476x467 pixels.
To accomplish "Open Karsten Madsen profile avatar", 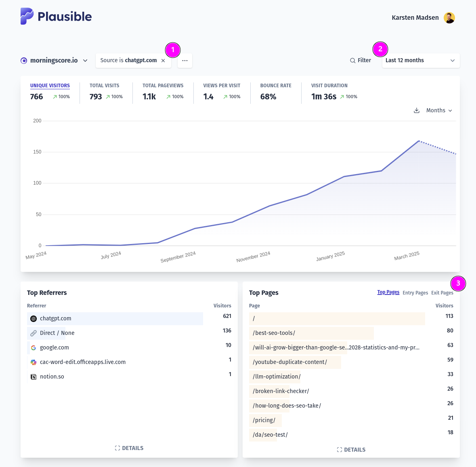I will [449, 18].
